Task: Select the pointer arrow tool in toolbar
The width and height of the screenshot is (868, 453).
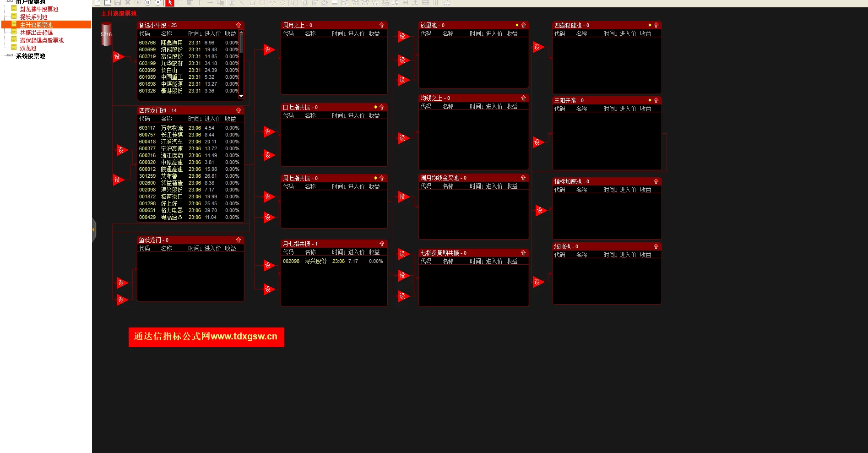Action: [169, 3]
